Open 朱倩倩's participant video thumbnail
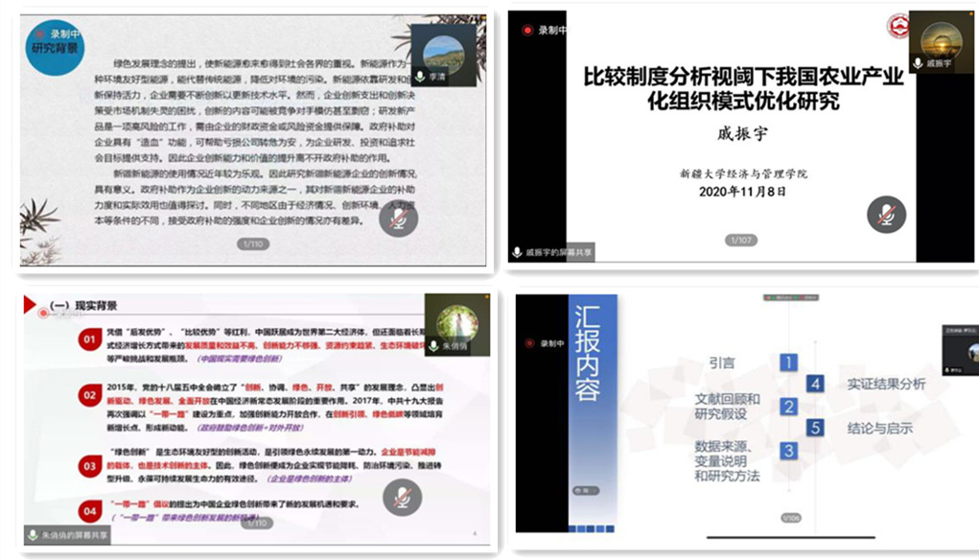This screenshot has width=979, height=560. (x=456, y=328)
